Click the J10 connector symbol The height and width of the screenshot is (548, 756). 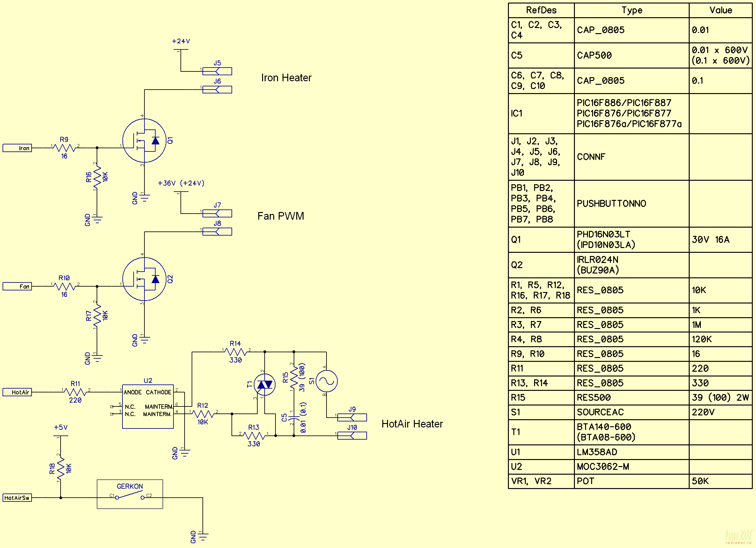[x=352, y=436]
